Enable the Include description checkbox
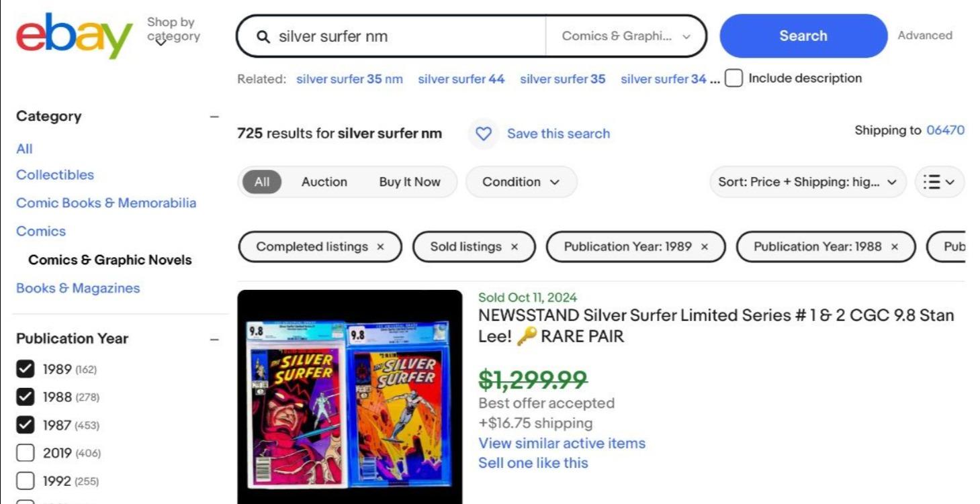 pos(733,78)
